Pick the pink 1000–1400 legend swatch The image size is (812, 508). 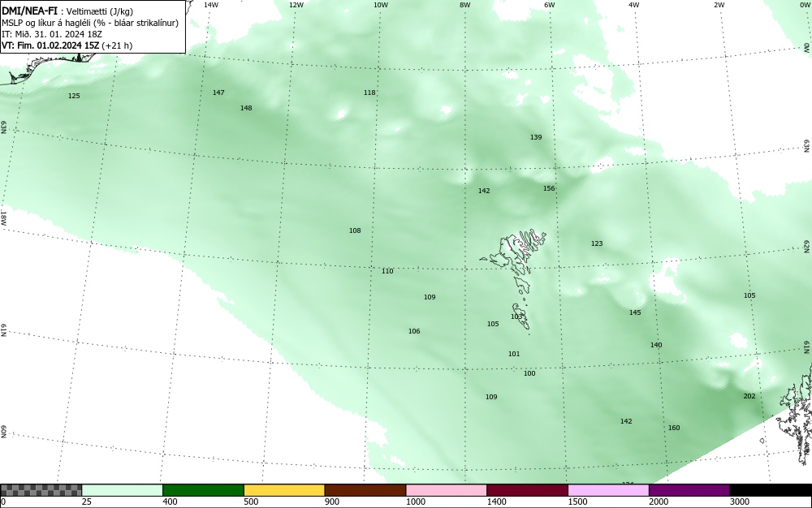click(447, 490)
